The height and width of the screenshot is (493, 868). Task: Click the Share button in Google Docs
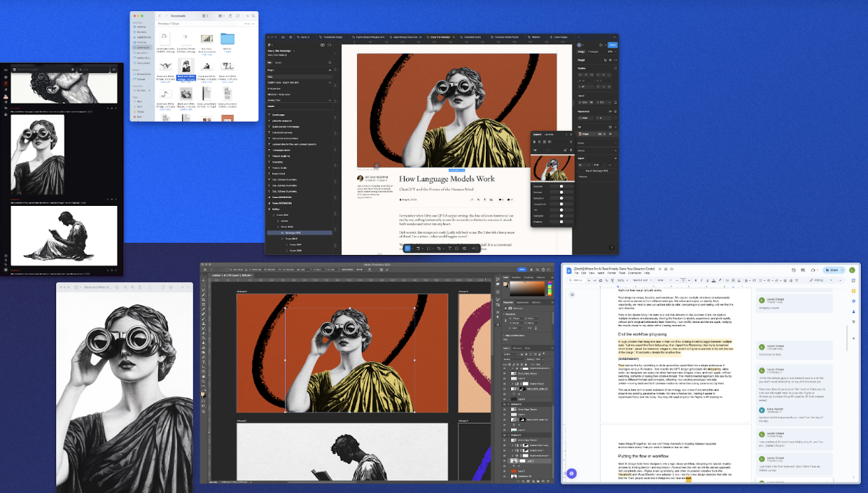pos(831,270)
